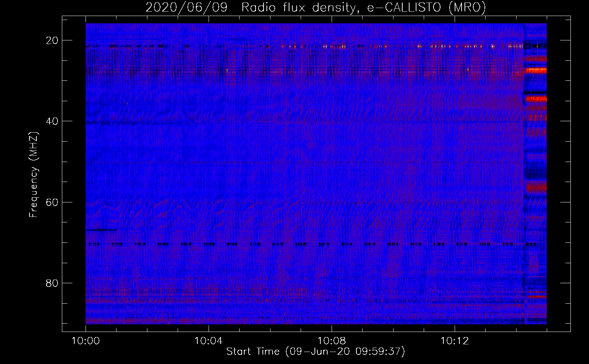Click the "40" frequency tick label
This screenshot has width=589, height=364.
pos(52,121)
